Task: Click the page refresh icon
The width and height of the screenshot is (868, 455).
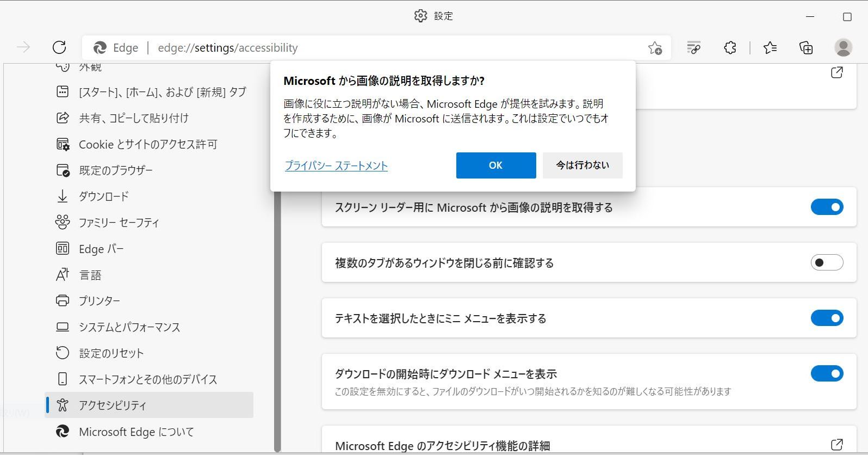Action: [59, 48]
